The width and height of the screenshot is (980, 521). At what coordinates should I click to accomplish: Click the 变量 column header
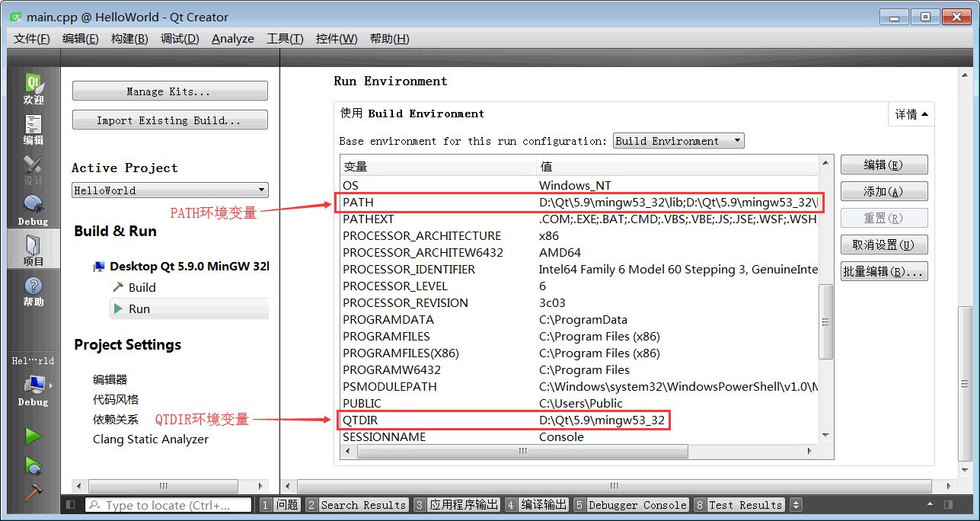pyautogui.click(x=438, y=167)
